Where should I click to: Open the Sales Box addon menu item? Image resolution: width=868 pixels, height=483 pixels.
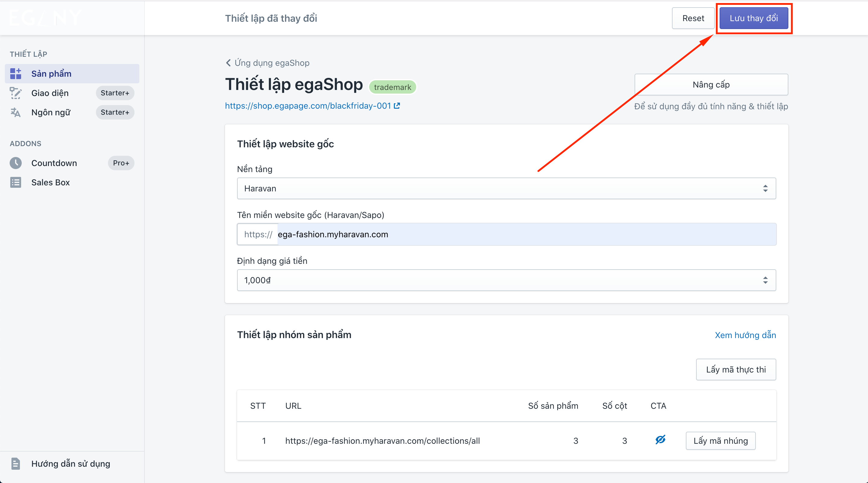click(51, 182)
